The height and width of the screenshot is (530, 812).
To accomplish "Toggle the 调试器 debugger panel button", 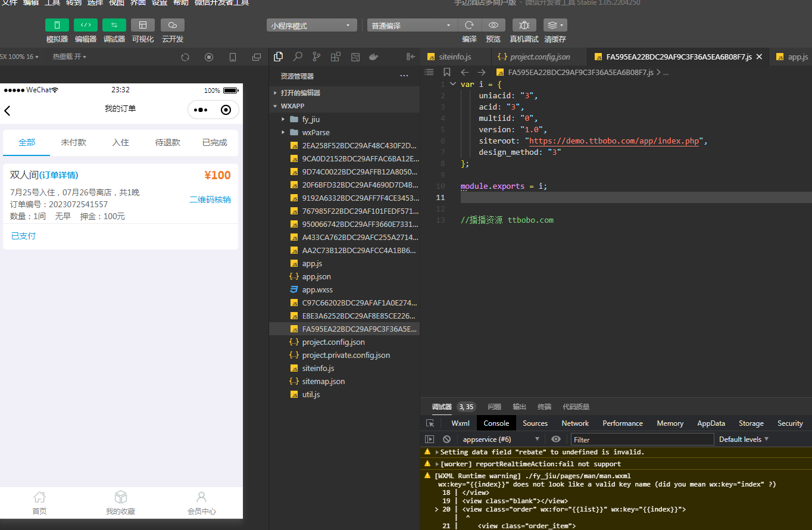I will [114, 25].
